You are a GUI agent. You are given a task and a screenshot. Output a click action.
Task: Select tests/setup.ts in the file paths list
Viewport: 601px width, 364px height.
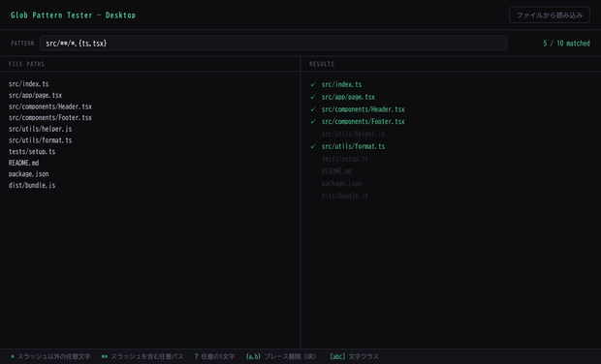click(x=32, y=152)
